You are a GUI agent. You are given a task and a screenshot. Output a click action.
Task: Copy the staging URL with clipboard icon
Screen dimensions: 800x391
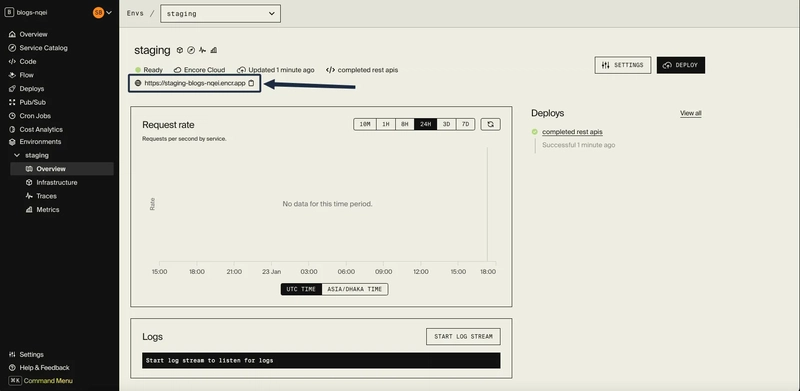click(251, 83)
